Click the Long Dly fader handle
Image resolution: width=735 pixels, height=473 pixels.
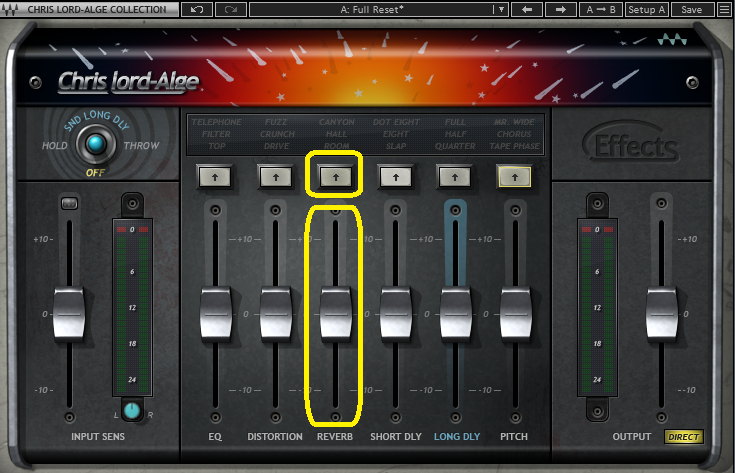tap(455, 313)
